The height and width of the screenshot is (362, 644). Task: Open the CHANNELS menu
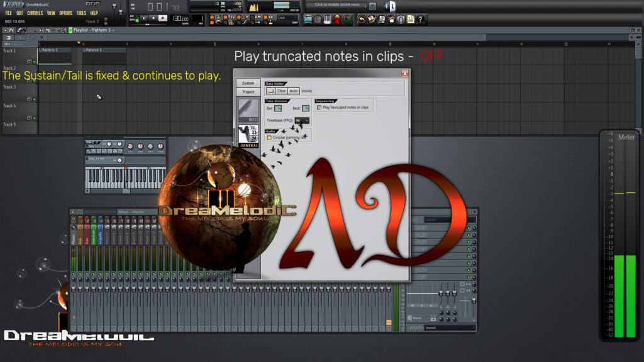point(35,13)
